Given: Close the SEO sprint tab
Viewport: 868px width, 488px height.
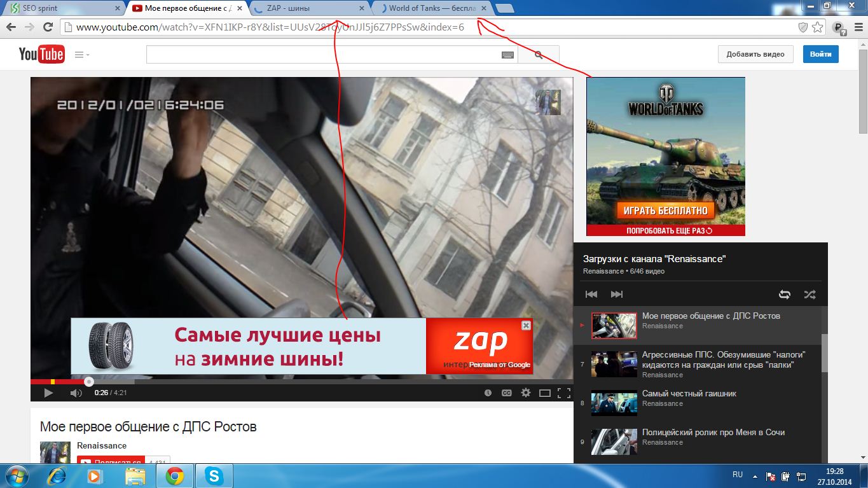Looking at the screenshot, I should coord(117,8).
